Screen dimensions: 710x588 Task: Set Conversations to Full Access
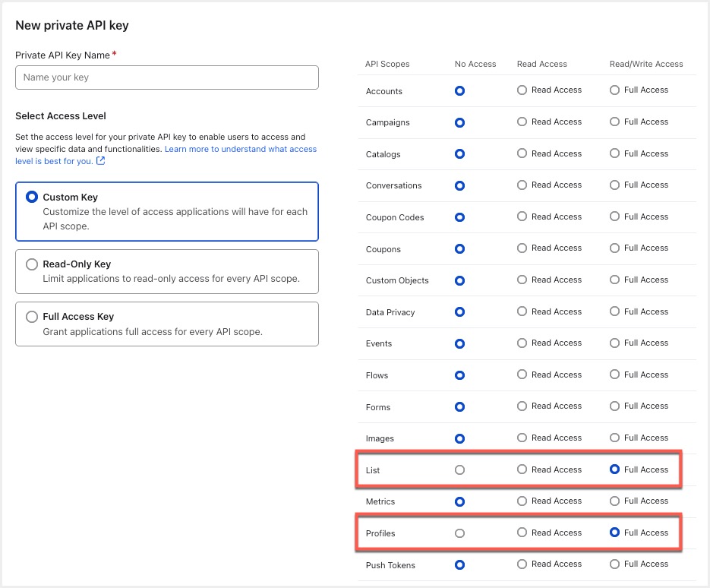614,185
